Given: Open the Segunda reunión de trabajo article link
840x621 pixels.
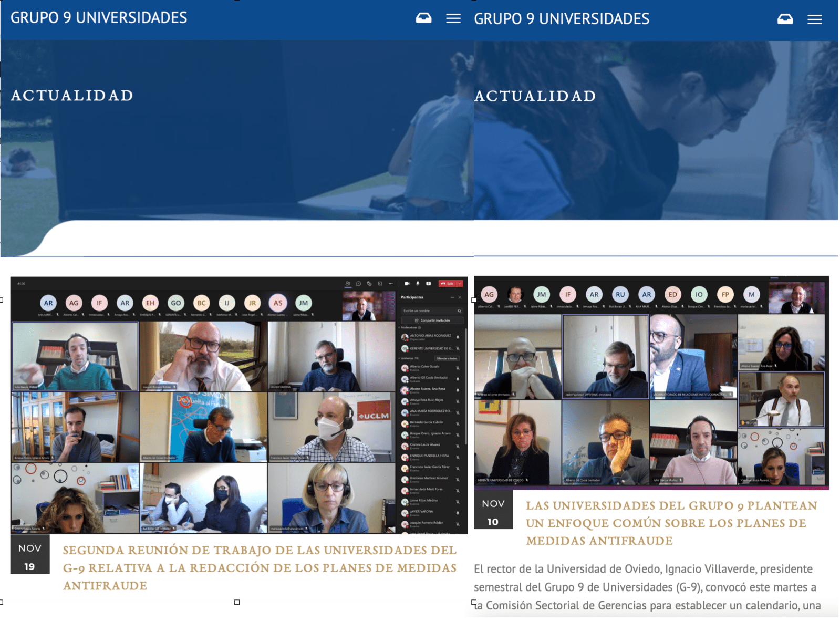Looking at the screenshot, I should (x=260, y=567).
